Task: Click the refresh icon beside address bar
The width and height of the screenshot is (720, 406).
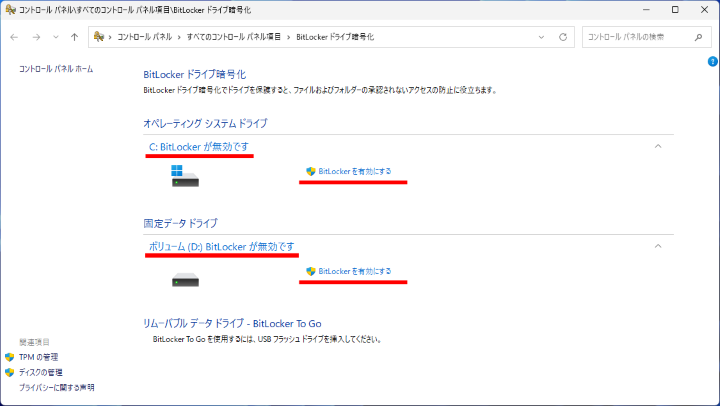Action: click(563, 37)
